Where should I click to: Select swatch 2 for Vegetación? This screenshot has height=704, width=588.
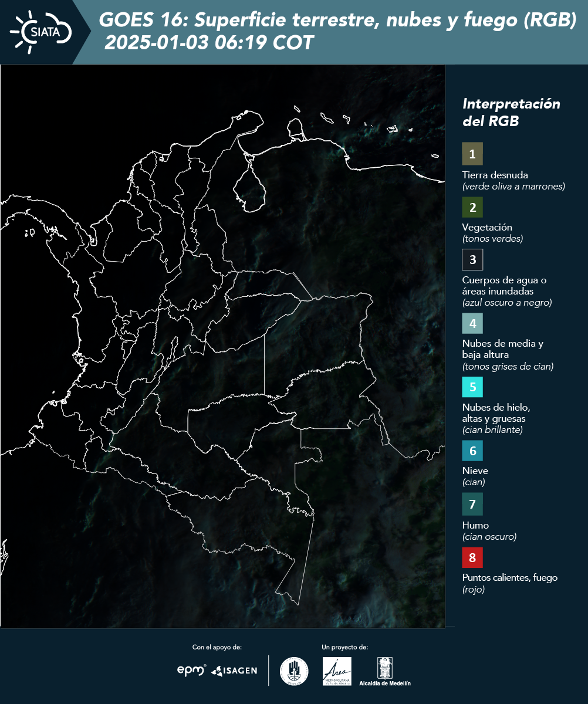(472, 207)
